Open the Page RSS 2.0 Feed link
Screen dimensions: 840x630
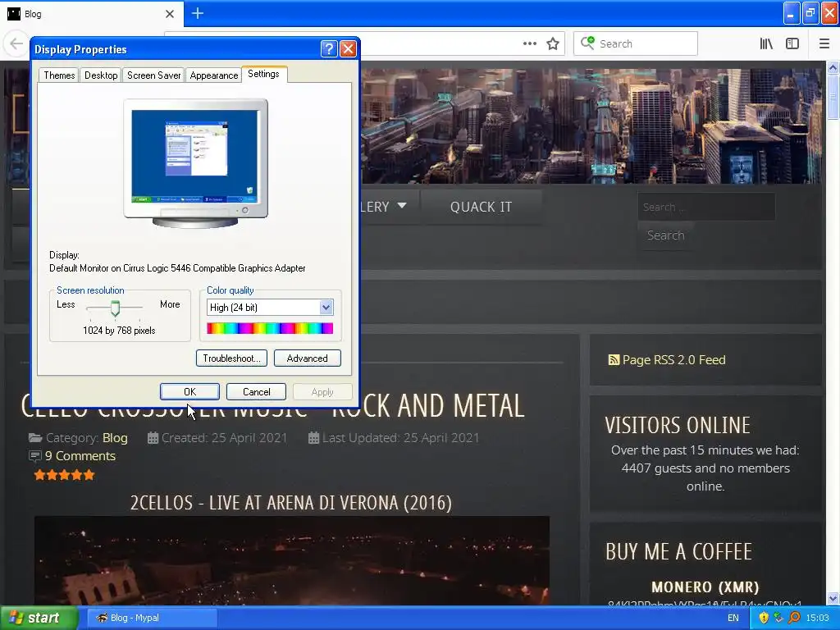(673, 359)
